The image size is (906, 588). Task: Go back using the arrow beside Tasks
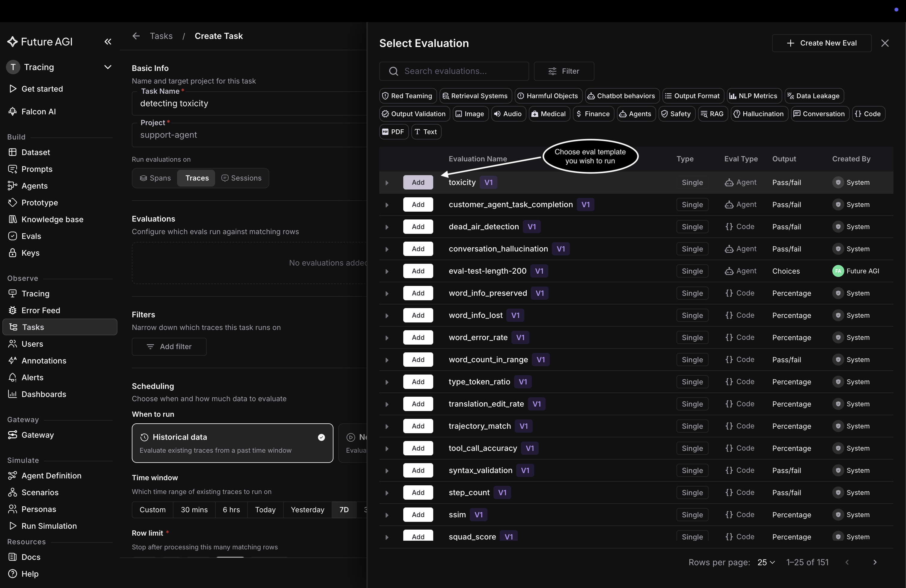pos(136,36)
